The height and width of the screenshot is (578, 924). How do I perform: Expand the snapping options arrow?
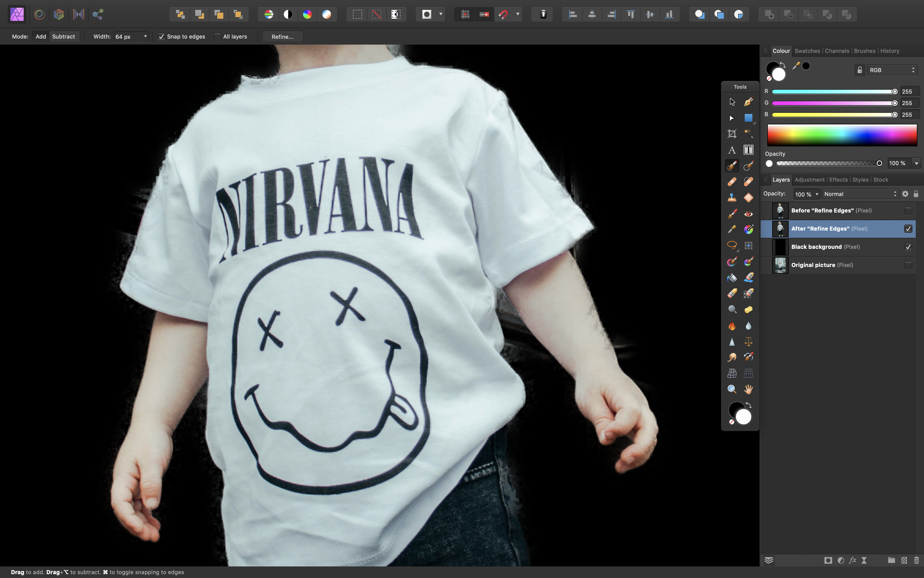tap(518, 15)
